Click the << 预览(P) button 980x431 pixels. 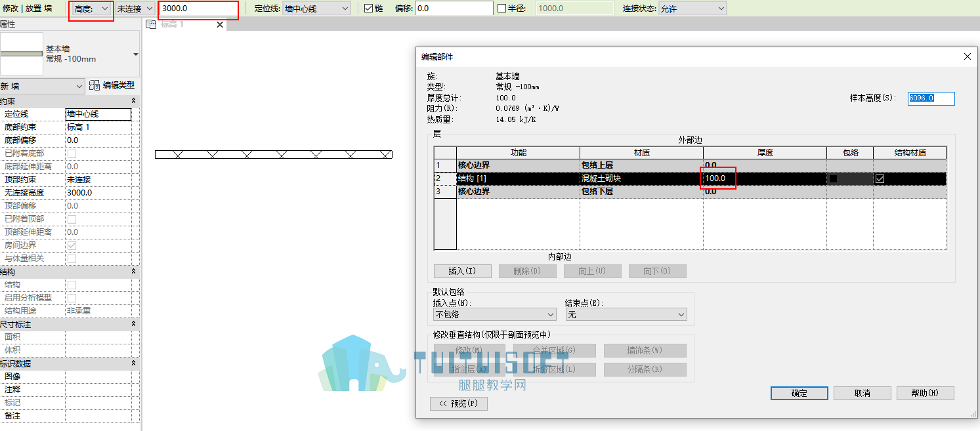459,403
